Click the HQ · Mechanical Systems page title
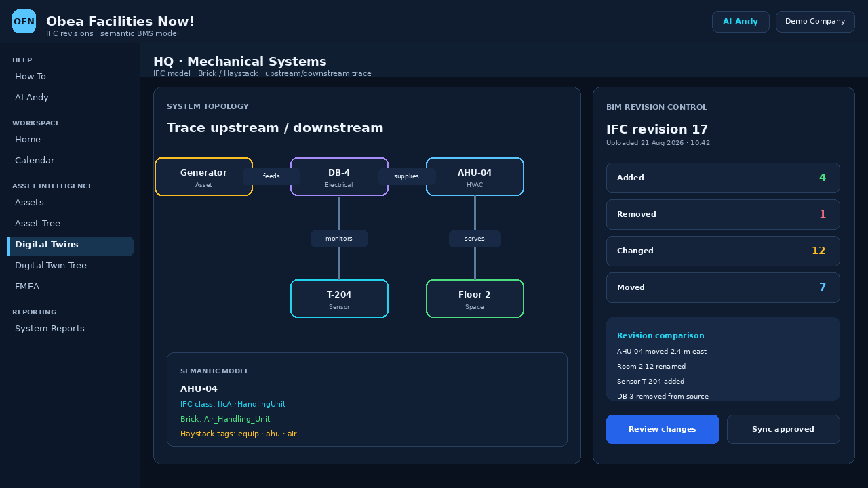Screen dimensions: 868x488 [x=240, y=62]
